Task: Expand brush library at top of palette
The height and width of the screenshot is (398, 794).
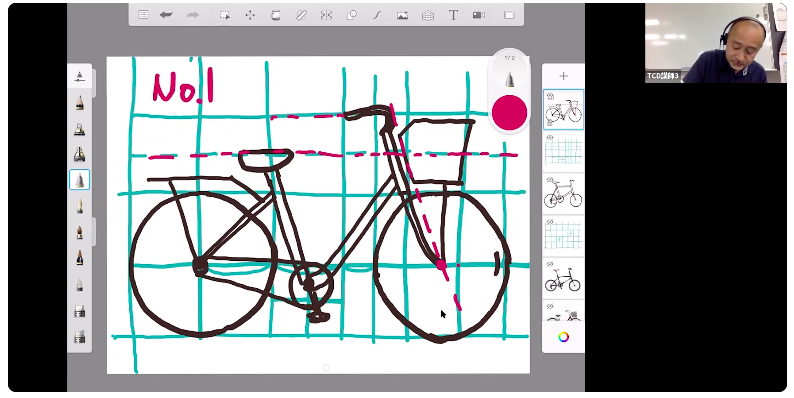Action: pyautogui.click(x=80, y=77)
